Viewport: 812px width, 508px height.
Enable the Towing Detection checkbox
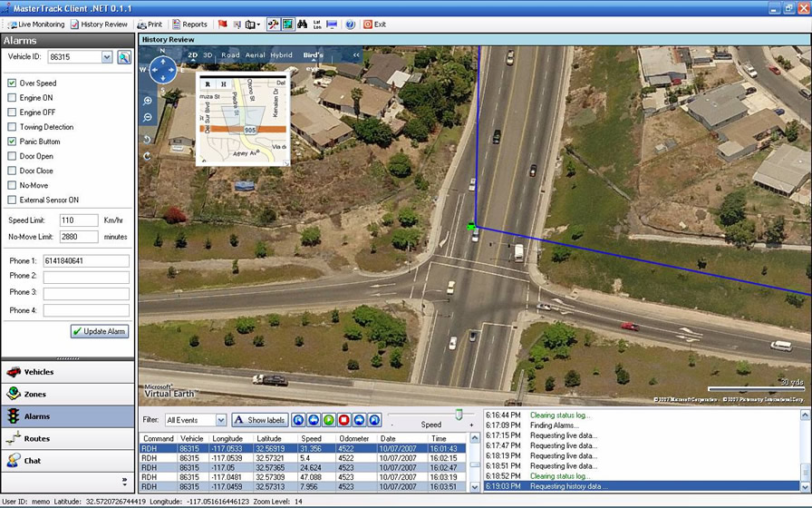point(12,126)
